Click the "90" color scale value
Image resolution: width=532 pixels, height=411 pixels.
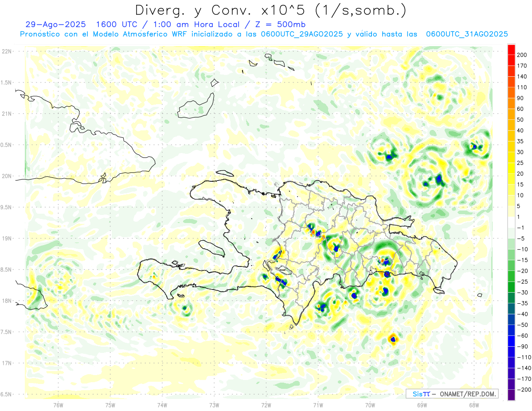[x=520, y=98]
